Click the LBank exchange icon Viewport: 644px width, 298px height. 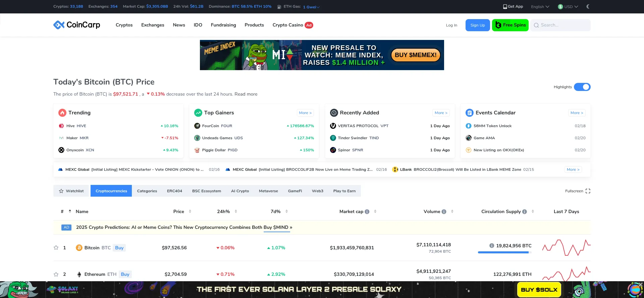pyautogui.click(x=395, y=169)
